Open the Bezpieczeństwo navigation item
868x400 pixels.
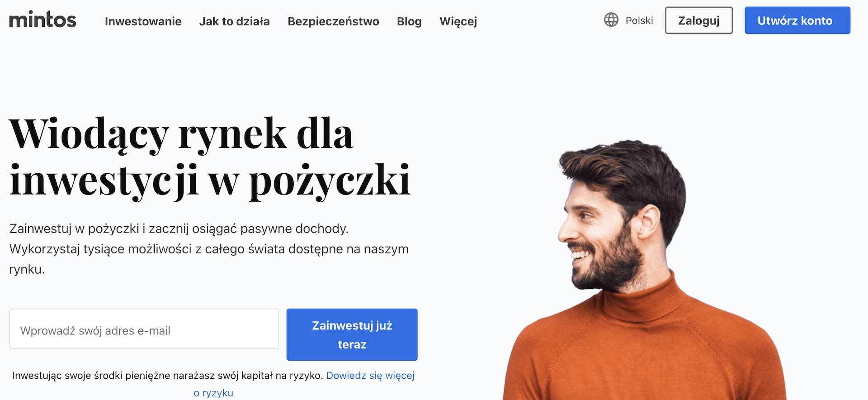333,21
